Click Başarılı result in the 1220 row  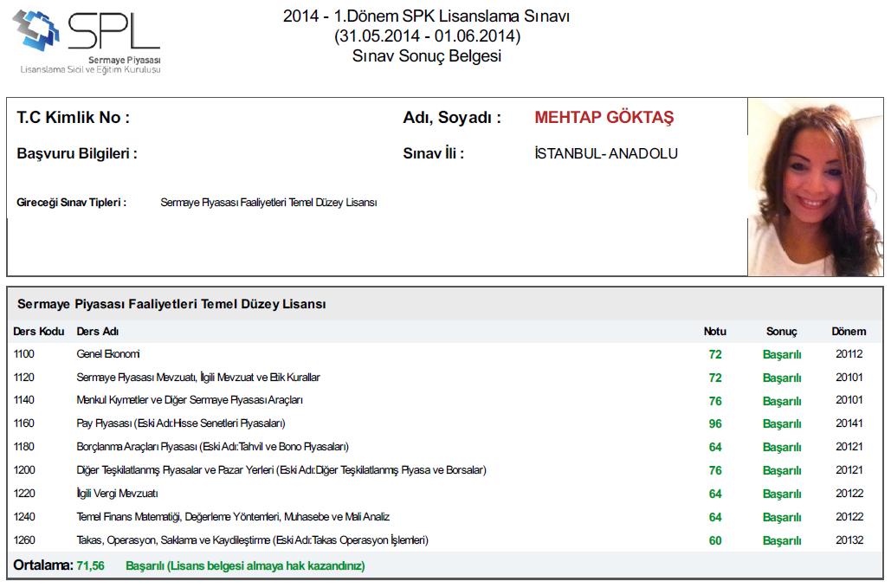point(782,494)
